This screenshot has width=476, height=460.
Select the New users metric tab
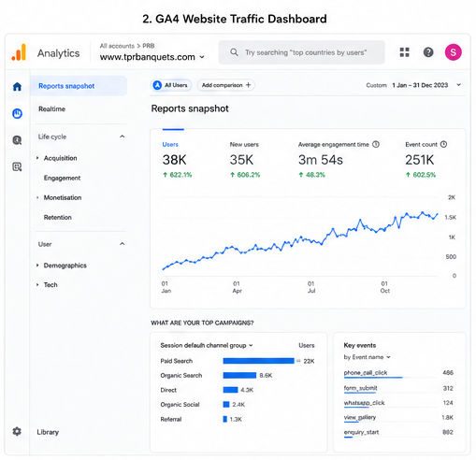pyautogui.click(x=245, y=160)
